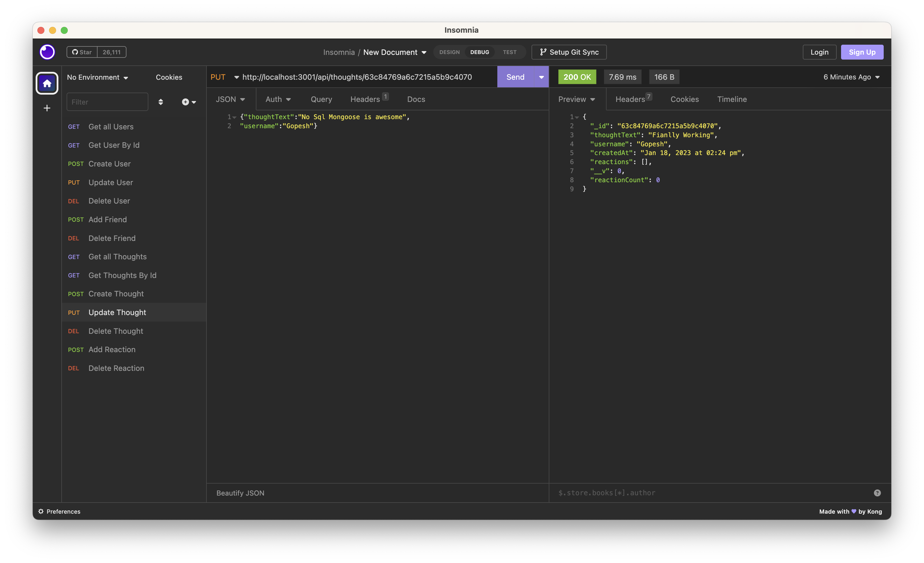924x563 pixels.
Task: Expand the Send options arrow
Action: tap(541, 77)
